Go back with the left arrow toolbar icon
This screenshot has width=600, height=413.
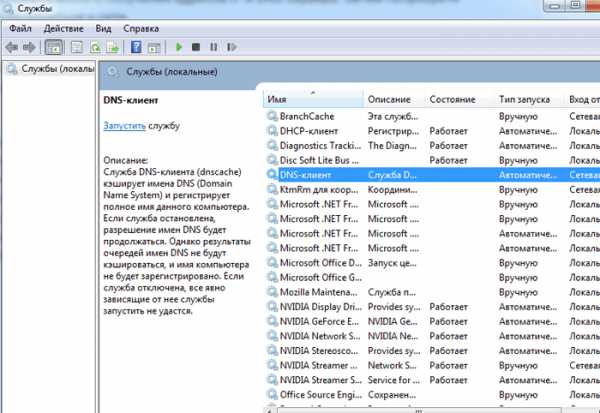(x=11, y=47)
